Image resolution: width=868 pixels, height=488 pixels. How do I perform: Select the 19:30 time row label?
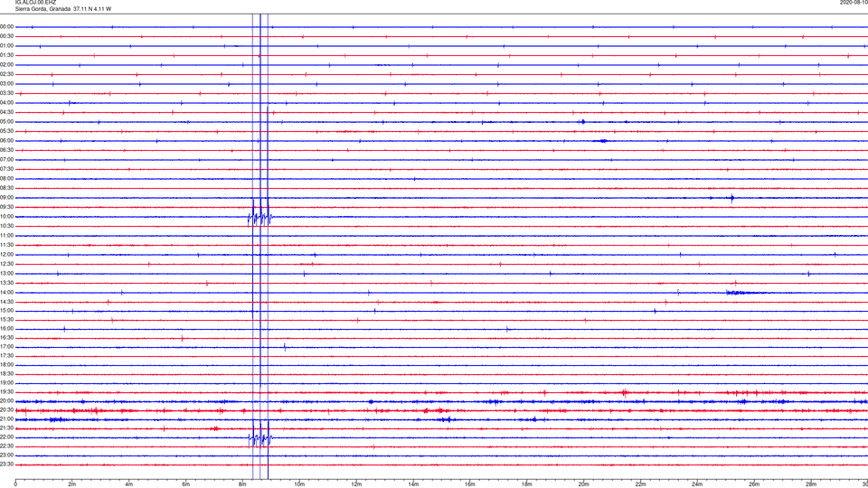click(7, 391)
